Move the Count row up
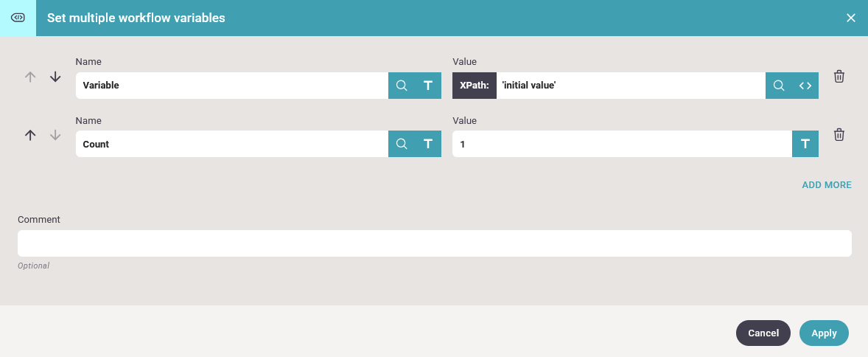The width and height of the screenshot is (868, 357). [x=30, y=135]
